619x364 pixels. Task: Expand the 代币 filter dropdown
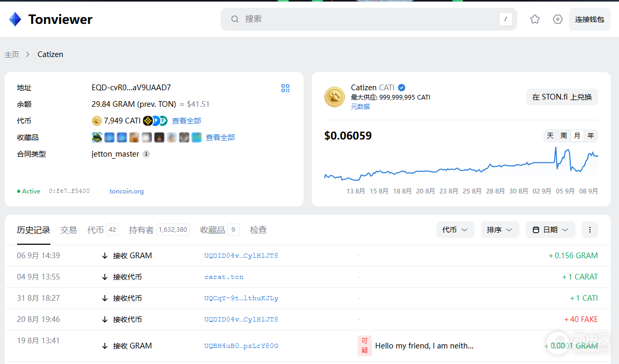pos(455,230)
